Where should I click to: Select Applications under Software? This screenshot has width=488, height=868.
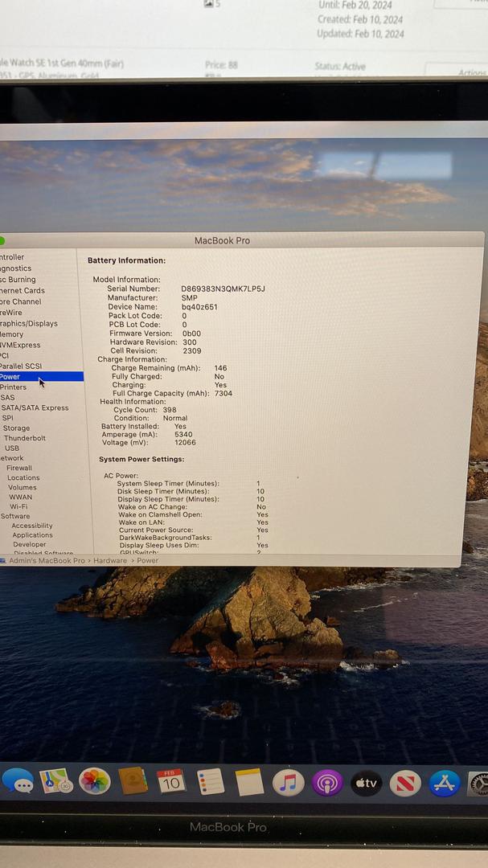(33, 535)
